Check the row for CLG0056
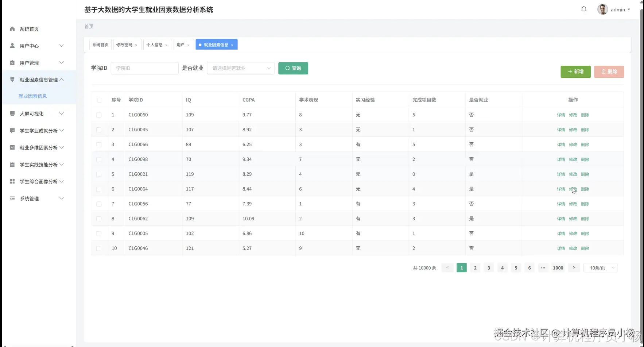 click(x=99, y=204)
